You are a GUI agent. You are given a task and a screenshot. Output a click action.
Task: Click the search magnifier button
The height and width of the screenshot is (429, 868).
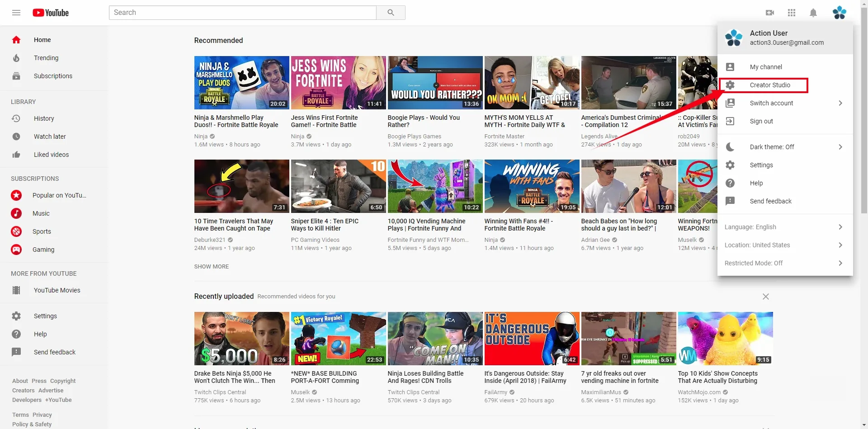[x=391, y=13]
